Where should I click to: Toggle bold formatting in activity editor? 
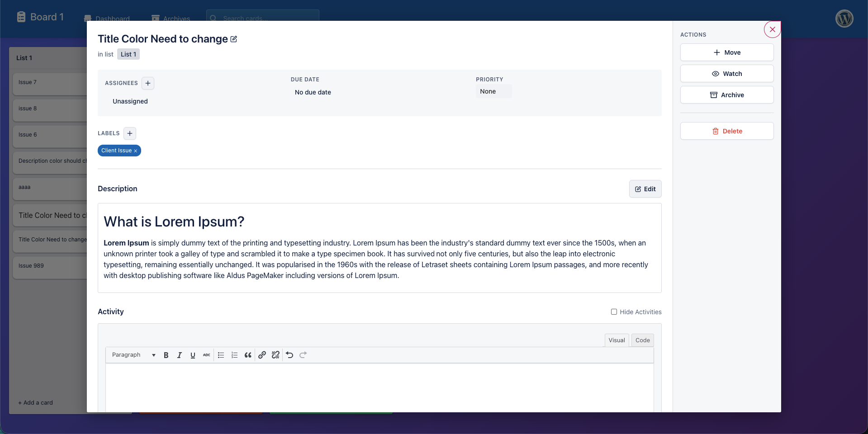[x=166, y=355]
